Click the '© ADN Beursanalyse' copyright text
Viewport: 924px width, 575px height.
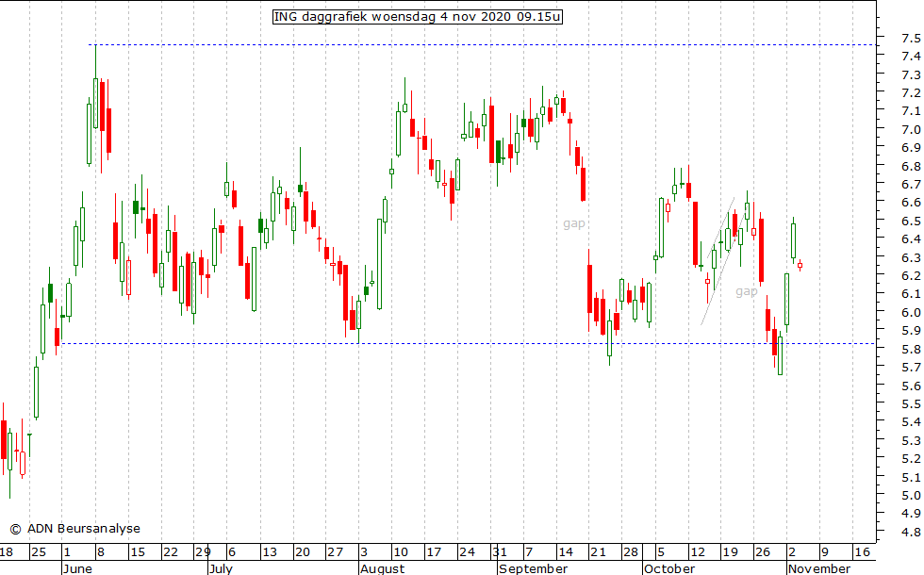point(74,529)
